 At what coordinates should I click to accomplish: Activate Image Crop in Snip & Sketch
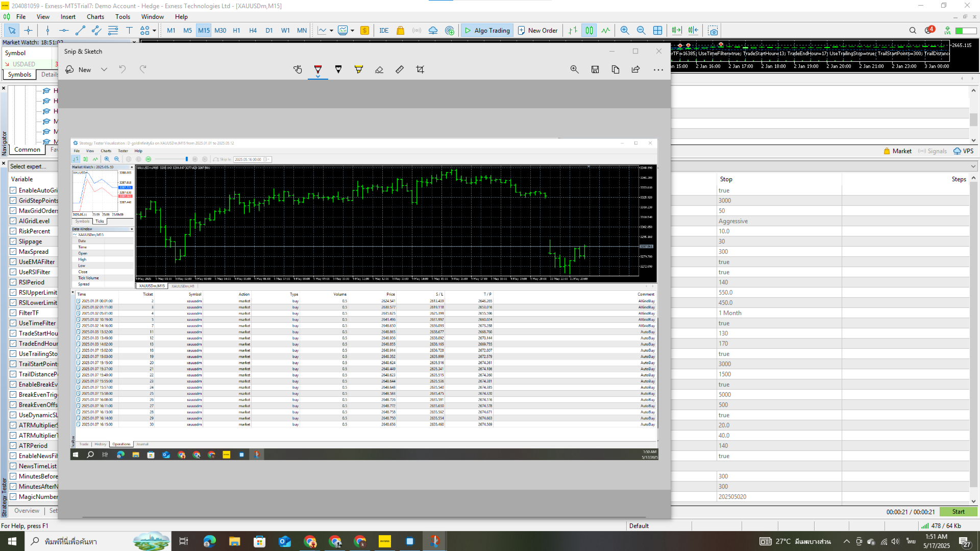420,69
